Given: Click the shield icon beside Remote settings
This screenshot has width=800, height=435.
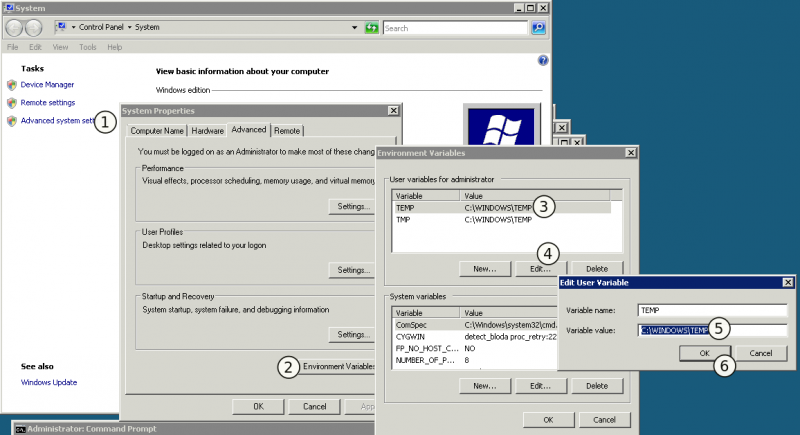Looking at the screenshot, I should coord(12,103).
